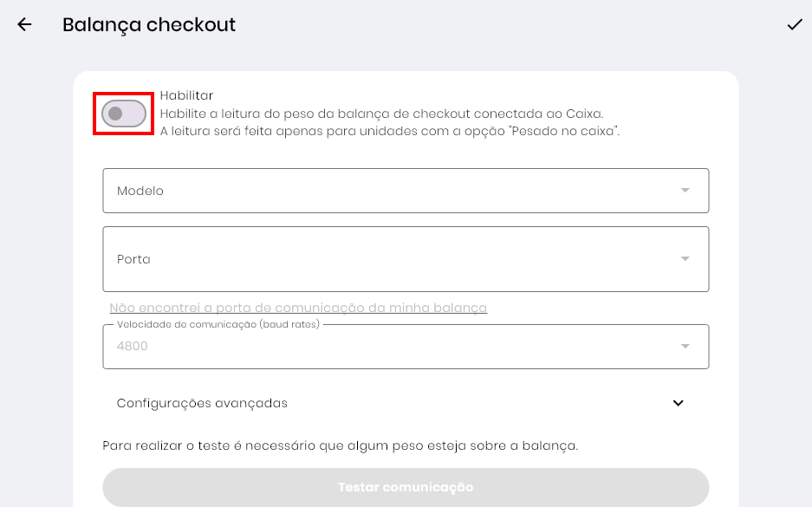Open the Modelo dropdown field
This screenshot has height=507, width=812.
click(390, 191)
